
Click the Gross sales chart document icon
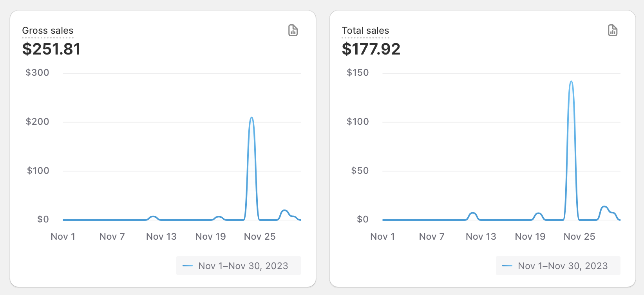point(293,30)
